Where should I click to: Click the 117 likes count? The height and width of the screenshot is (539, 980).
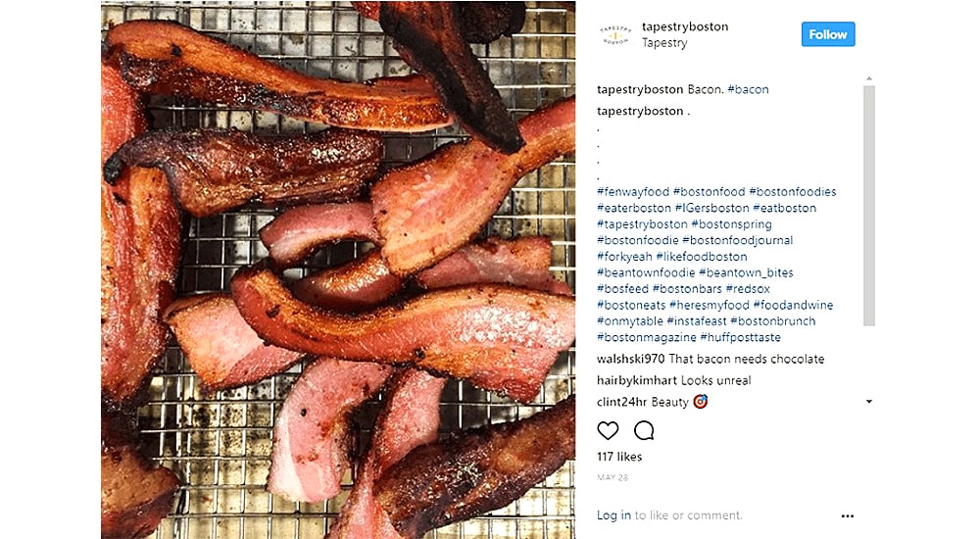coord(619,457)
